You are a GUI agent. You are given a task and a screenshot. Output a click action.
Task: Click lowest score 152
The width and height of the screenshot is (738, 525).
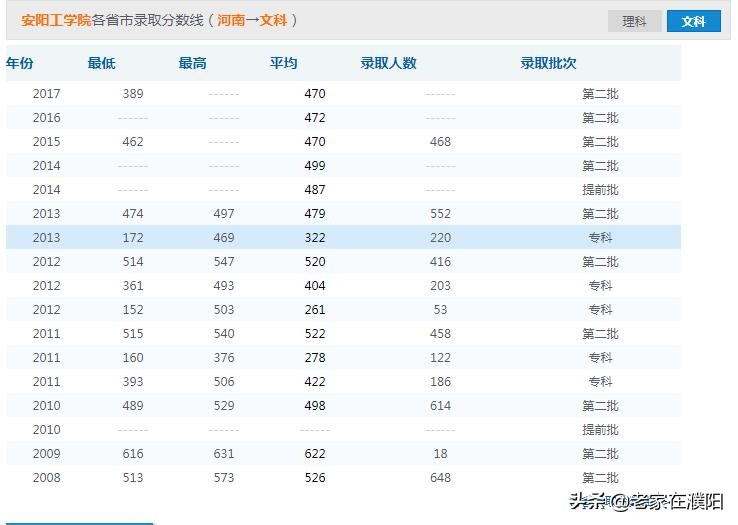tap(133, 310)
